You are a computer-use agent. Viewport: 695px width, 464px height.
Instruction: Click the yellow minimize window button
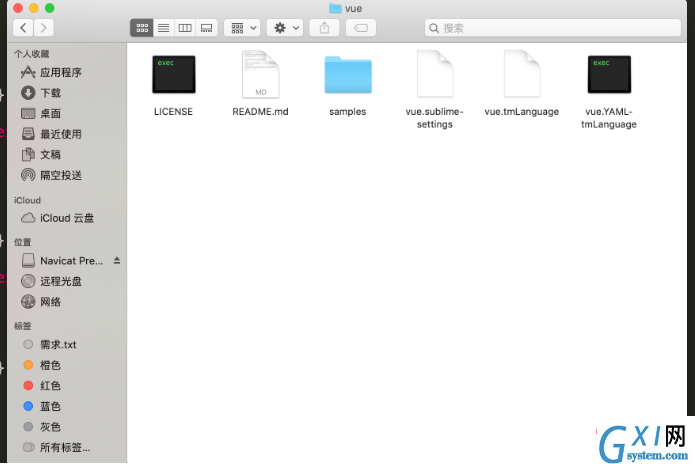click(x=34, y=8)
